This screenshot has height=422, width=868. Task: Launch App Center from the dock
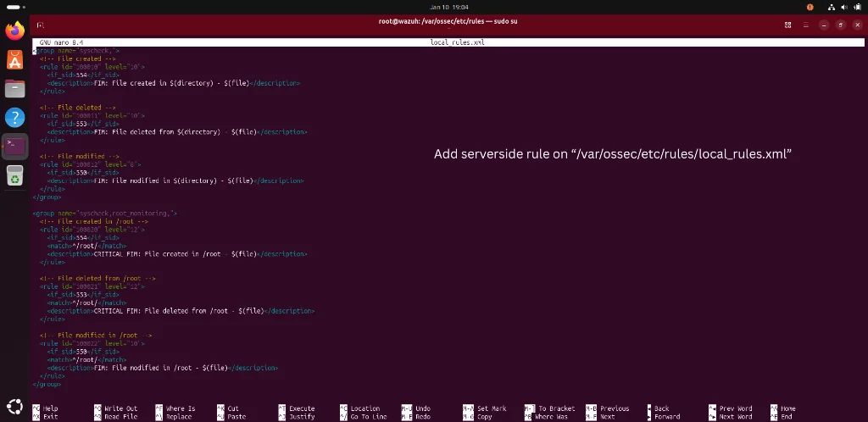[x=15, y=59]
